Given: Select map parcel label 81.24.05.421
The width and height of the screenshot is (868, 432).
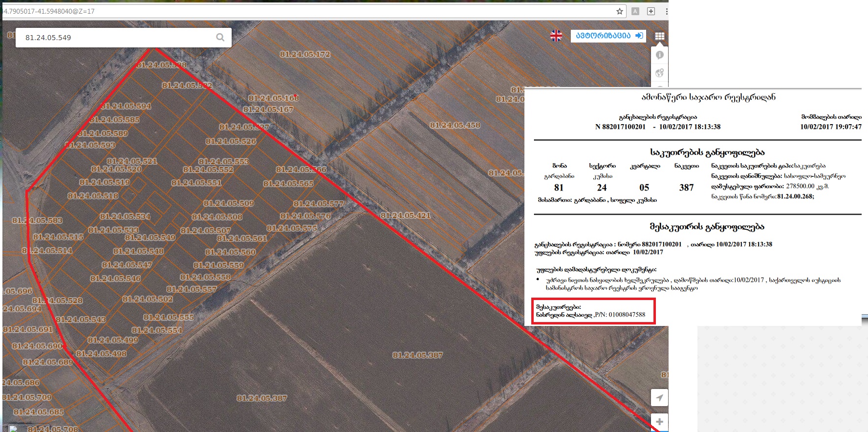Looking at the screenshot, I should (406, 216).
